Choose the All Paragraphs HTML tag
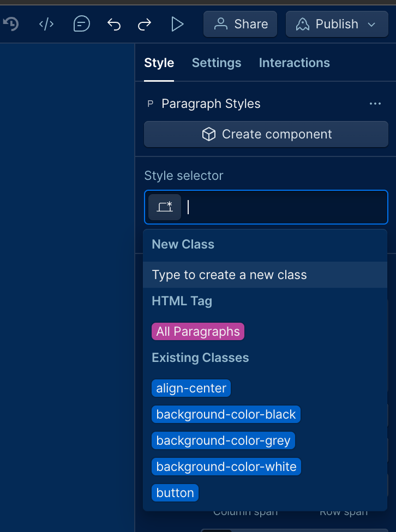 (x=198, y=331)
